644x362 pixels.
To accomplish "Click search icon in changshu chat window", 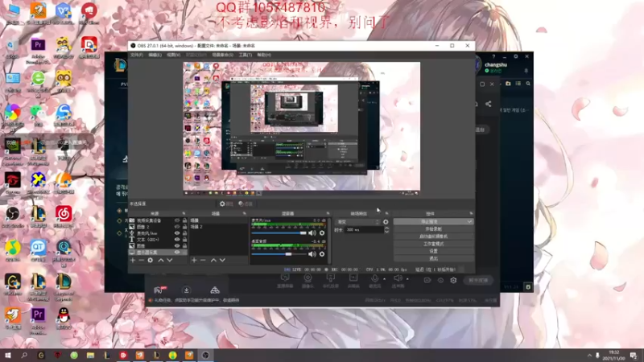I will [x=528, y=84].
